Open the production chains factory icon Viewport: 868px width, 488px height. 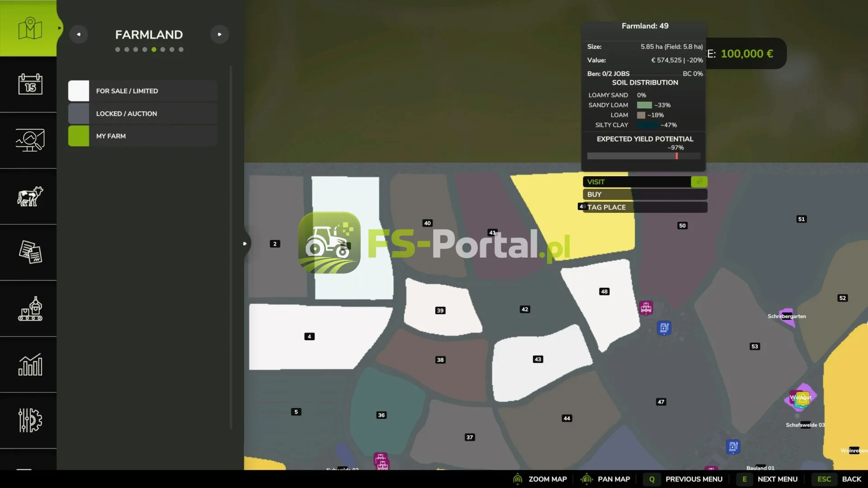pos(30,309)
